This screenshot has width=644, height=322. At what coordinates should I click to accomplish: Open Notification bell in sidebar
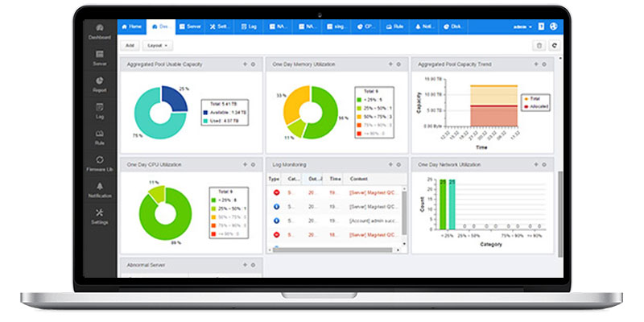pos(99,186)
